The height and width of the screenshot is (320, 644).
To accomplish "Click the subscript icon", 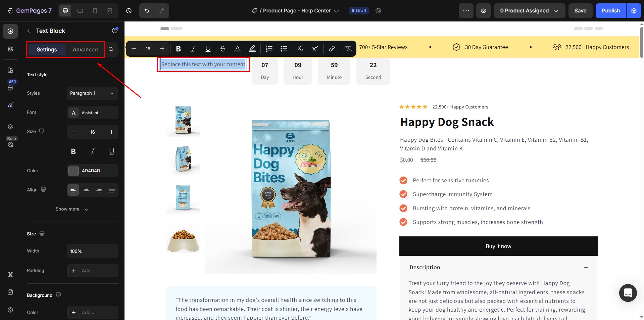I will click(300, 49).
